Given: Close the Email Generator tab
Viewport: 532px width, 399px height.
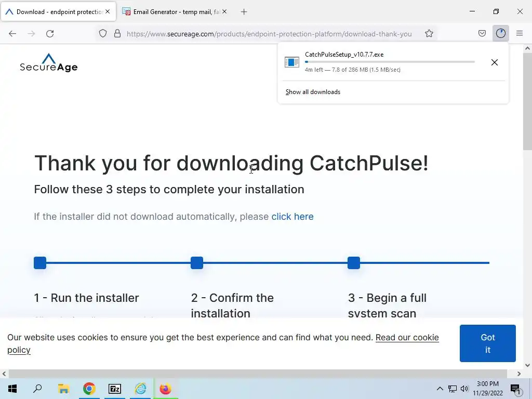Looking at the screenshot, I should 224,11.
